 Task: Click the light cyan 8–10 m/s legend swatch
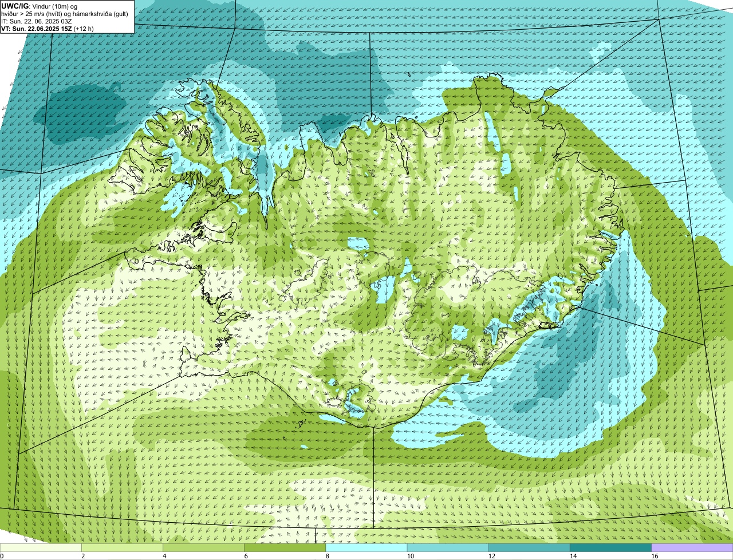coord(366,548)
